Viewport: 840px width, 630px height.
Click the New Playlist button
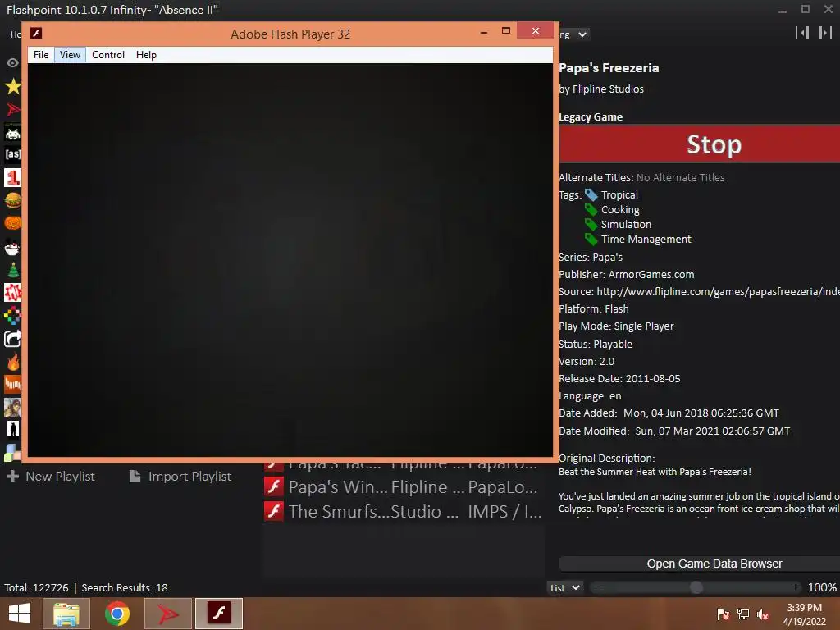coord(51,477)
